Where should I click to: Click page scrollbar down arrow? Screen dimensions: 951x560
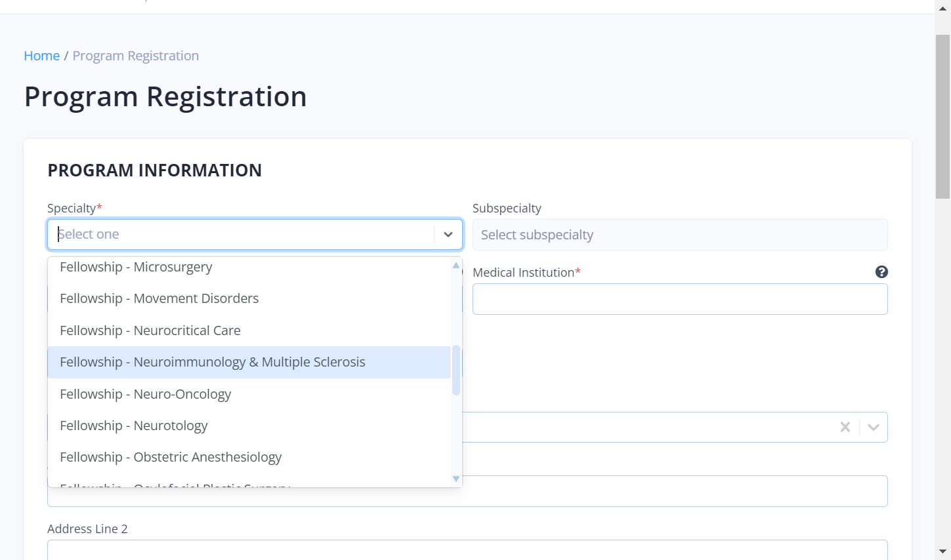[x=942, y=552]
